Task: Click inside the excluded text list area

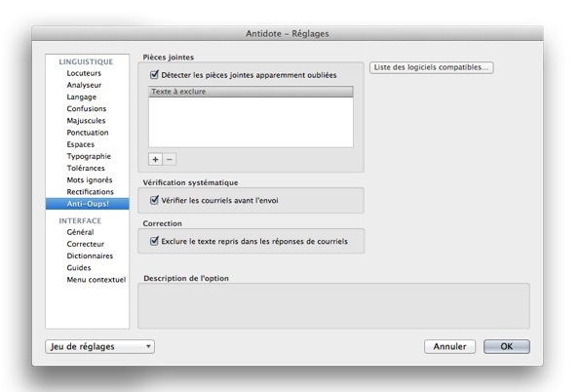Action: point(251,122)
